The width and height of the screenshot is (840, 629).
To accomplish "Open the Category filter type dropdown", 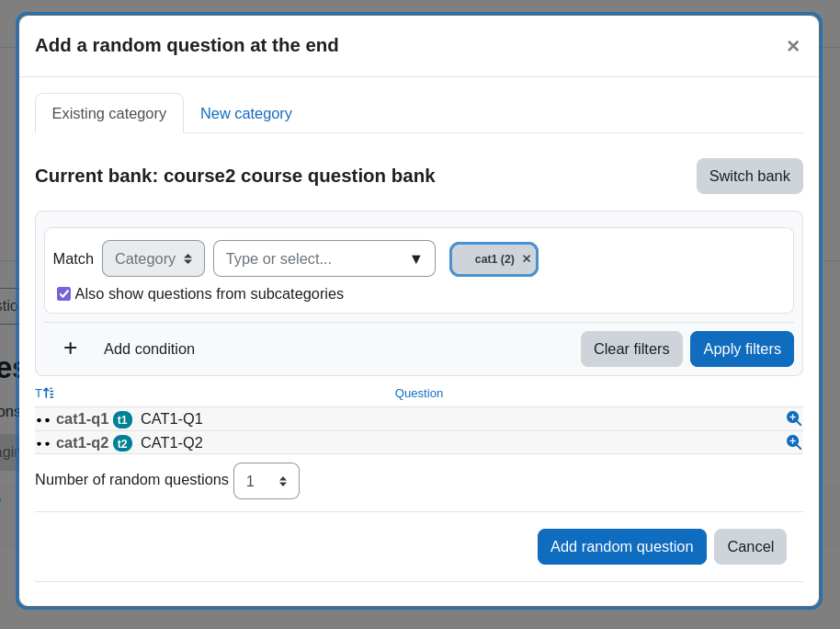I will tap(153, 258).
